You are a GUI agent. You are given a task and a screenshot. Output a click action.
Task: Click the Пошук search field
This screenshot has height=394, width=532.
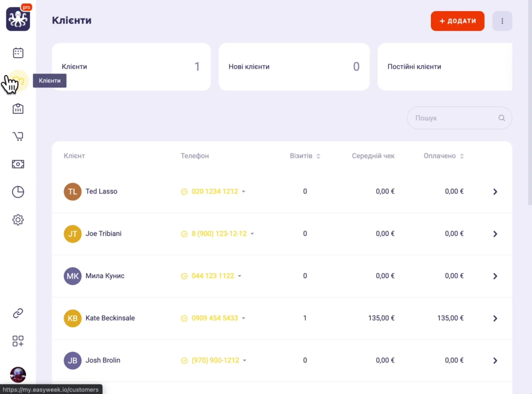pyautogui.click(x=456, y=118)
